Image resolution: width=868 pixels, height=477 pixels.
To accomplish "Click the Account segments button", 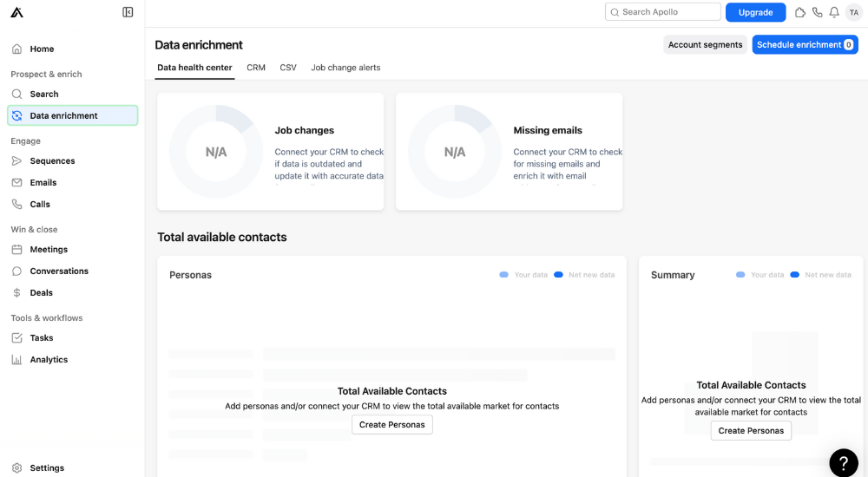I will pyautogui.click(x=705, y=45).
